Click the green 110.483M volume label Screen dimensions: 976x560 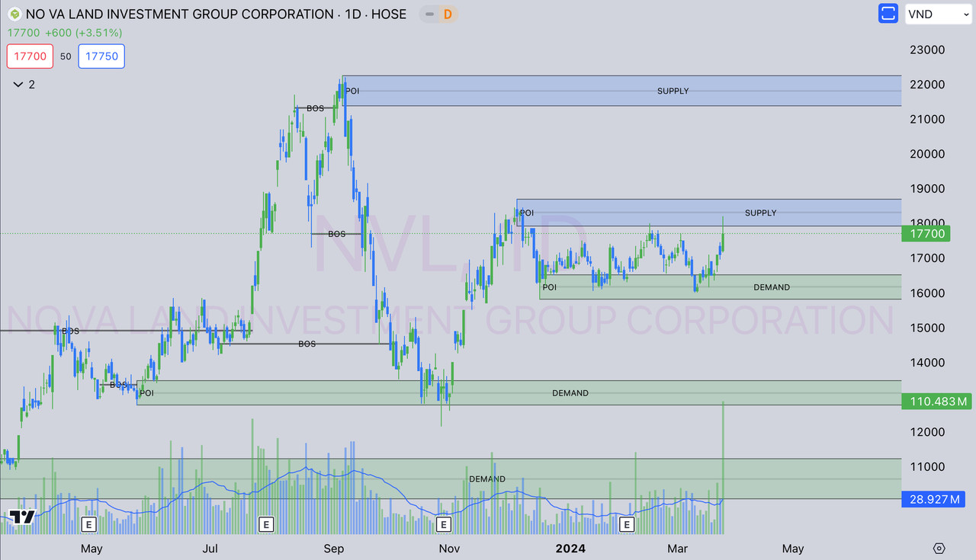pos(936,402)
